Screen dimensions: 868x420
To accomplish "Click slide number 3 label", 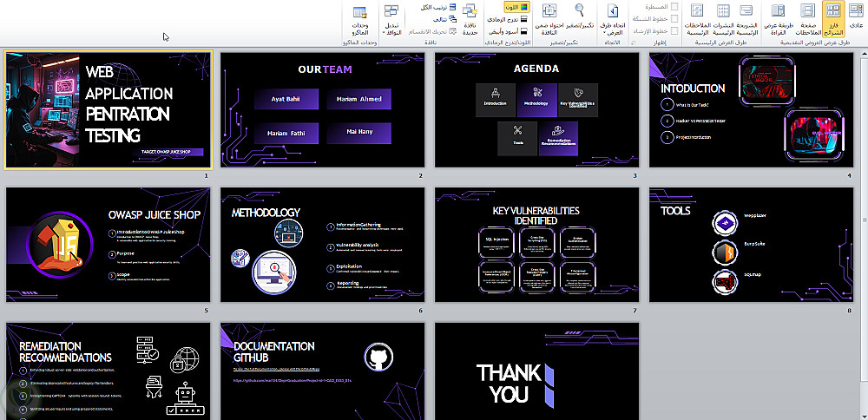I will (635, 175).
